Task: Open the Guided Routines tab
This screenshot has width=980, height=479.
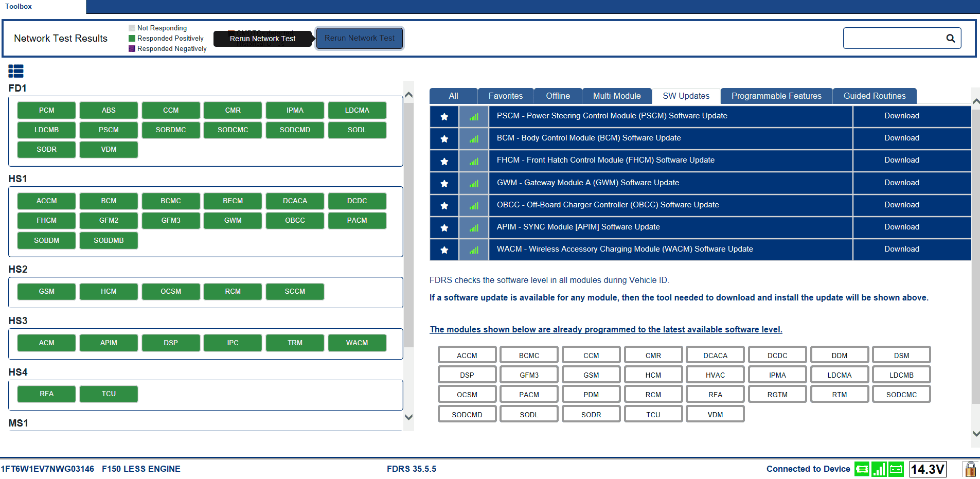Action: tap(874, 96)
